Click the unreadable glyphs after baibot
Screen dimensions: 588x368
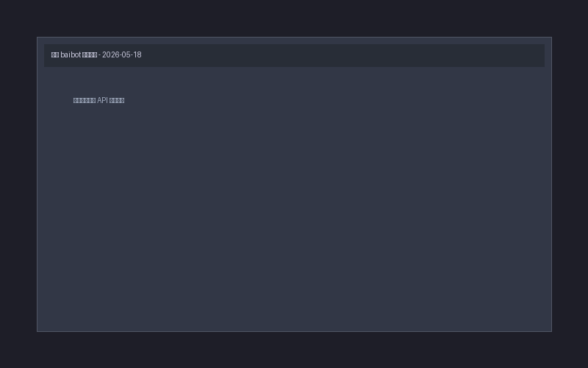tap(90, 54)
